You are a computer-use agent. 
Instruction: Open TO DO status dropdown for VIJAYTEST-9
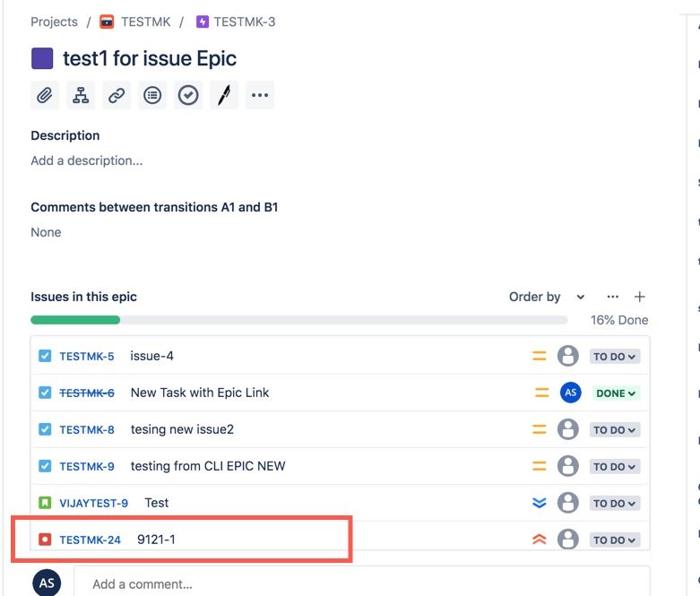tap(615, 504)
